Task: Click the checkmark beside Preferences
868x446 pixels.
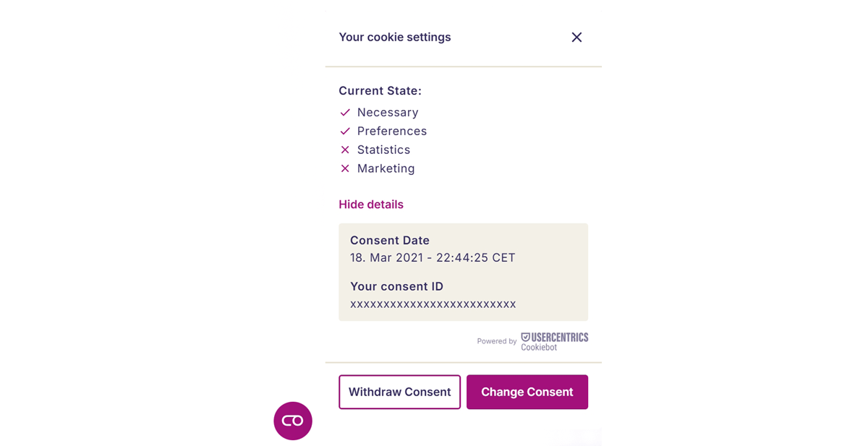Action: coord(344,131)
